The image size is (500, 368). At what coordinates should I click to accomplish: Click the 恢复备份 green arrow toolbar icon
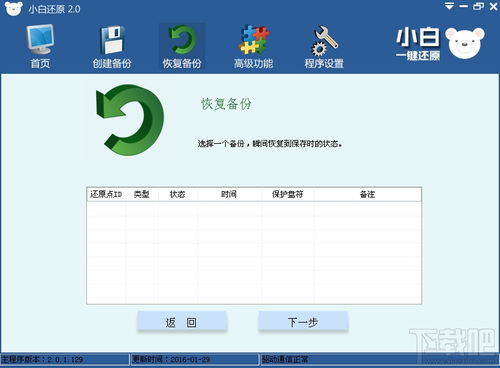click(x=182, y=40)
